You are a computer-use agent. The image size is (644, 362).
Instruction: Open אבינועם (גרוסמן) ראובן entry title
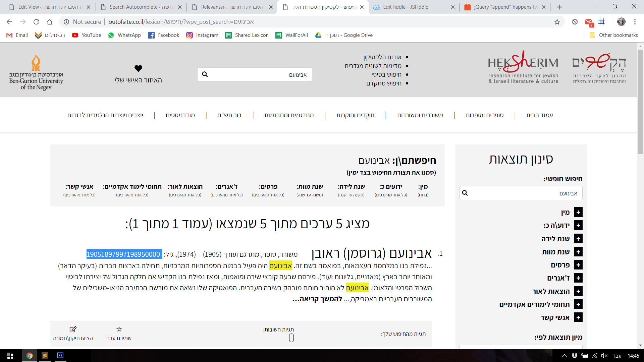tap(372, 253)
